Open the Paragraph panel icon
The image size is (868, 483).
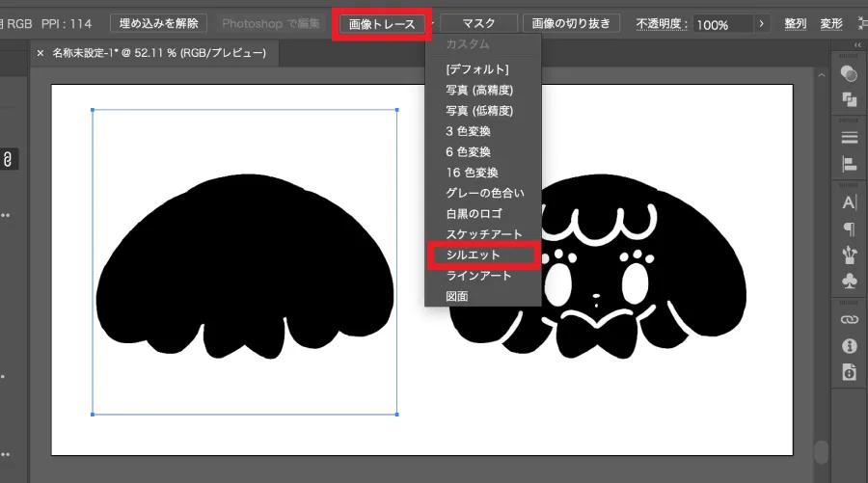click(x=849, y=228)
